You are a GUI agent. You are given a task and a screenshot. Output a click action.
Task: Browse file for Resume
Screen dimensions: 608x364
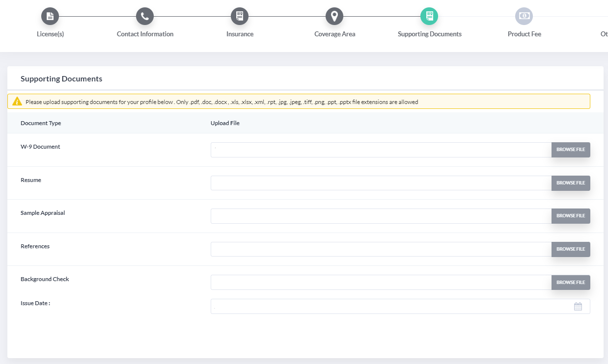tap(571, 183)
